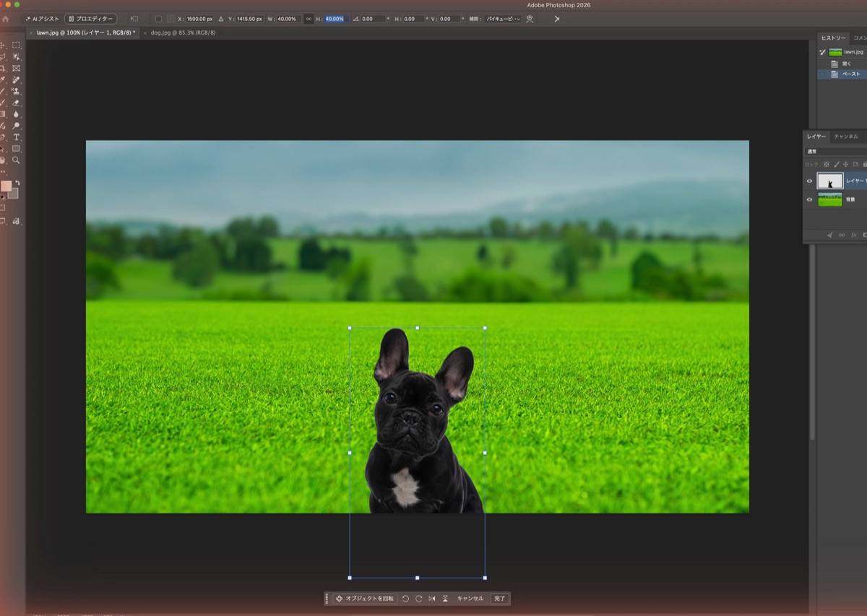Image resolution: width=867 pixels, height=616 pixels.
Task: Click the foreground color swatch
Action: (x=6, y=186)
